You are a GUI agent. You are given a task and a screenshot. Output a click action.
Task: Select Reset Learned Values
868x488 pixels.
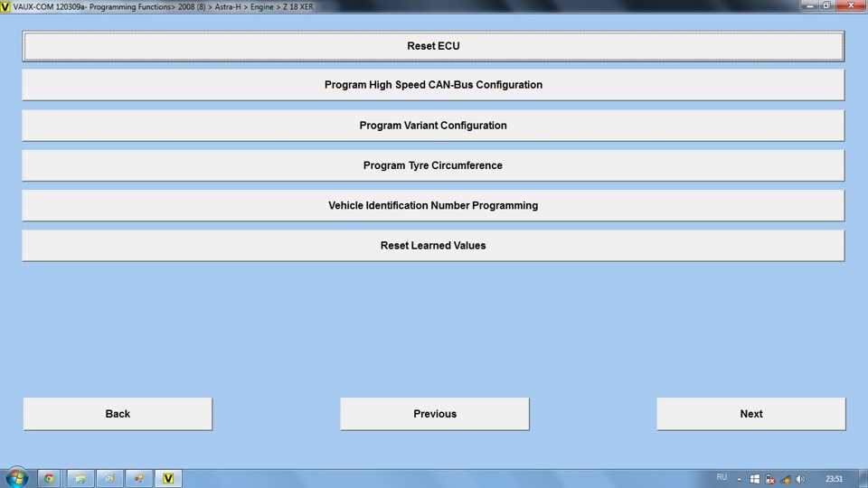433,246
